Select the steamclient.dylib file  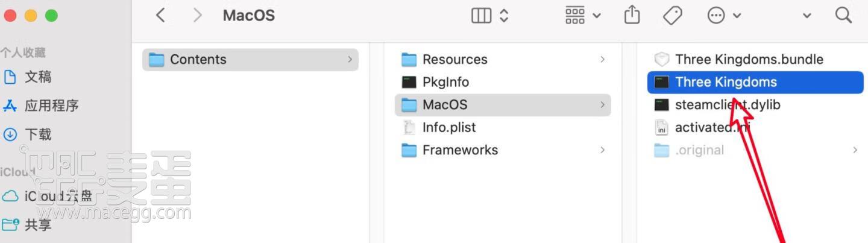(x=755, y=105)
